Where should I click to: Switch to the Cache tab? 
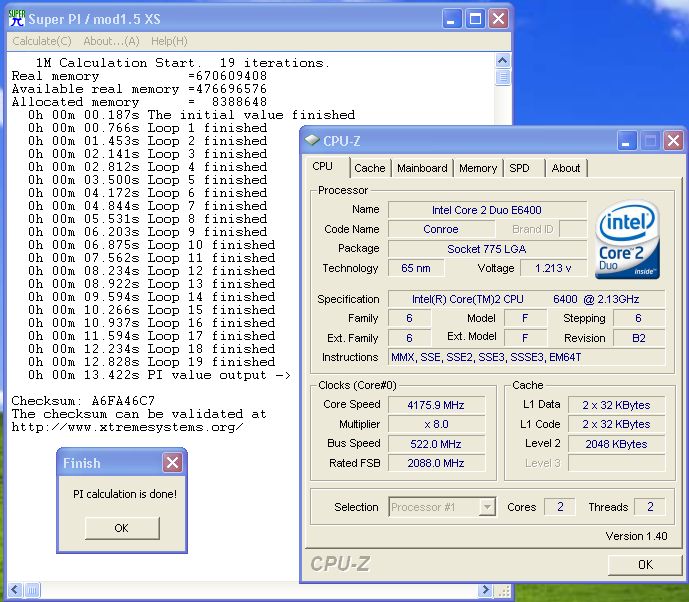tap(369, 168)
